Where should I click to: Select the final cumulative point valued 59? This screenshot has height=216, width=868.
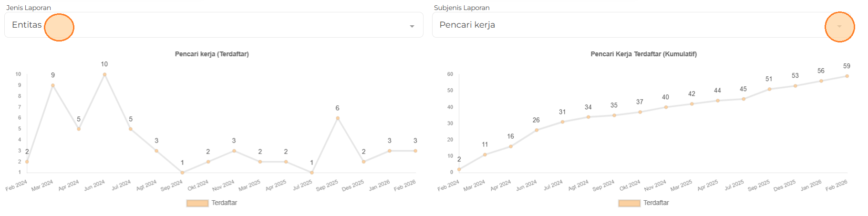(847, 76)
